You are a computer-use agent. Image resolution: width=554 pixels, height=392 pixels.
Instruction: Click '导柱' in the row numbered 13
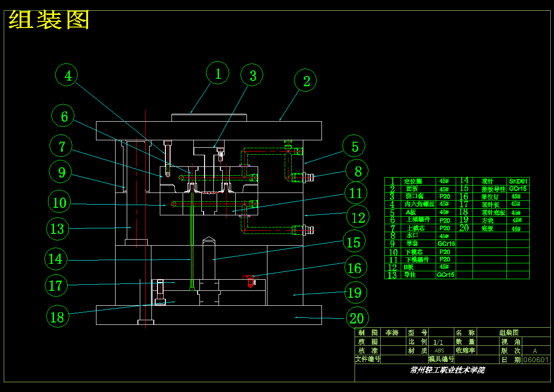(410, 274)
